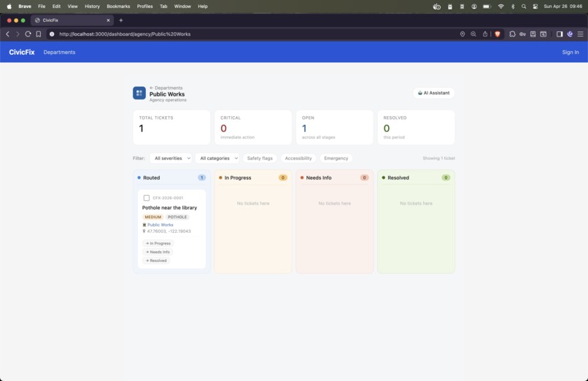Click the Total Tickets stat card
The height and width of the screenshot is (381, 588).
point(171,127)
